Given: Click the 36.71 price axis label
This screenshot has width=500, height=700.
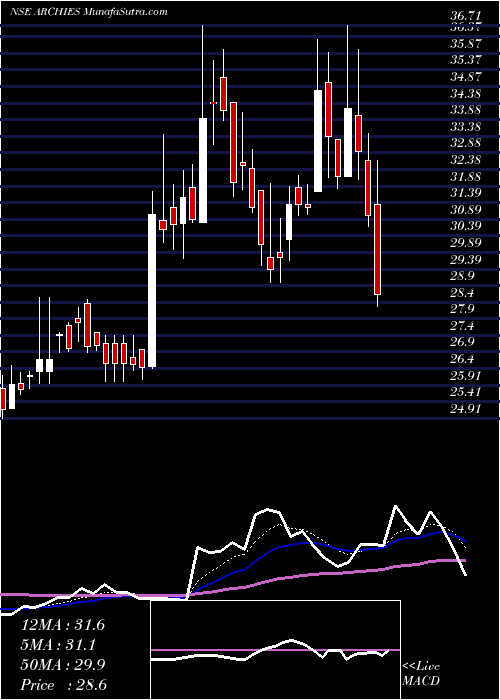Looking at the screenshot, I should point(466,16).
